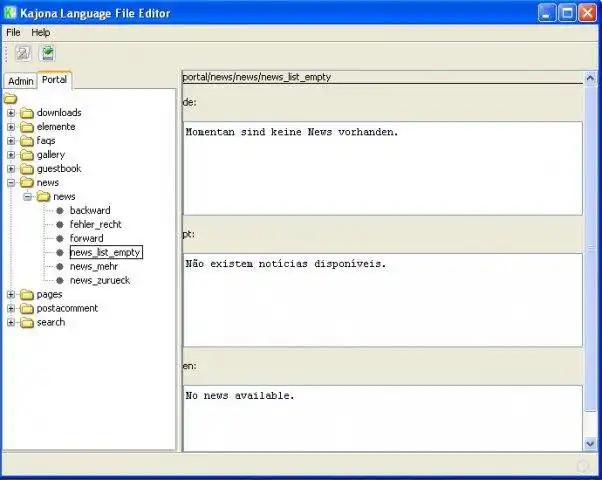Expand the search folder node

[11, 323]
